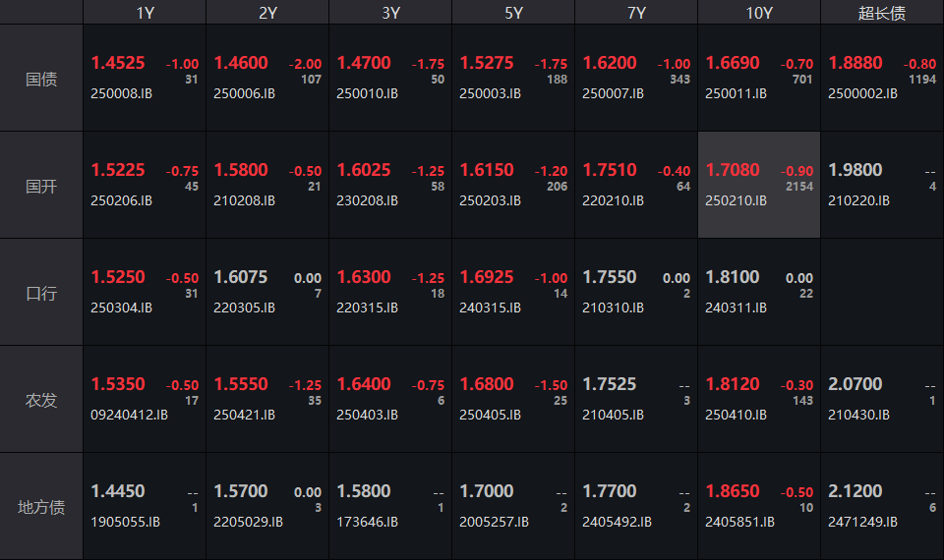Click the 5Y column header
Image resolution: width=944 pixels, height=560 pixels.
click(x=513, y=13)
